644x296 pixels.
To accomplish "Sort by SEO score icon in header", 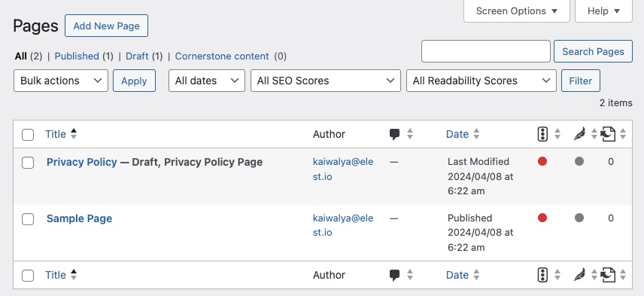I will (x=542, y=134).
